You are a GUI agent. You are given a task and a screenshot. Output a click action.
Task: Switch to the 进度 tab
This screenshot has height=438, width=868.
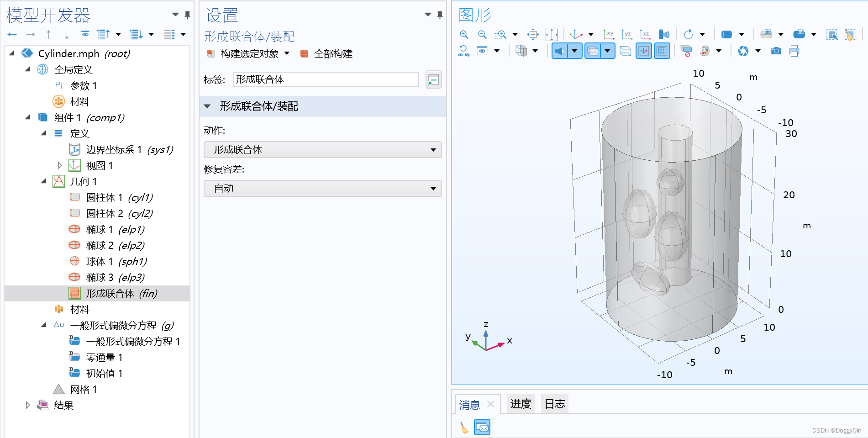(520, 404)
